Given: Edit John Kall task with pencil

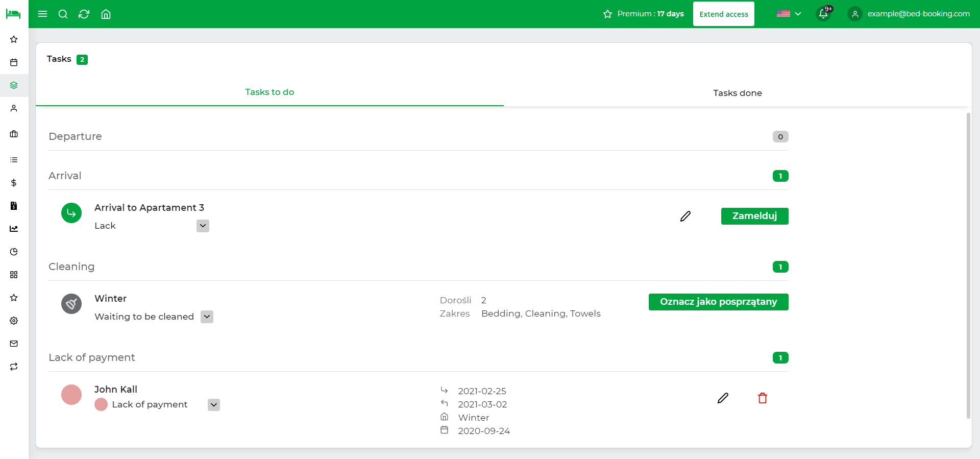Looking at the screenshot, I should pos(723,398).
